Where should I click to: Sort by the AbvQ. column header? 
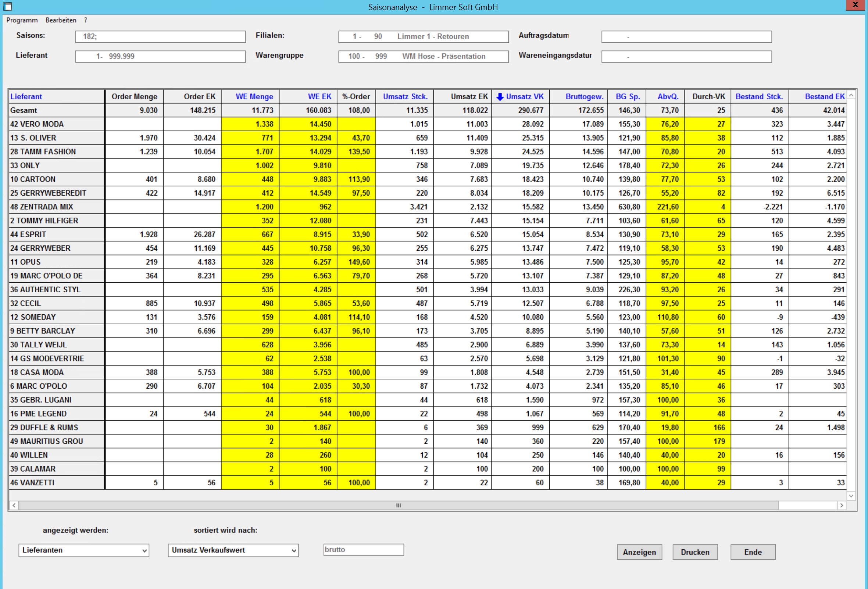pos(667,97)
